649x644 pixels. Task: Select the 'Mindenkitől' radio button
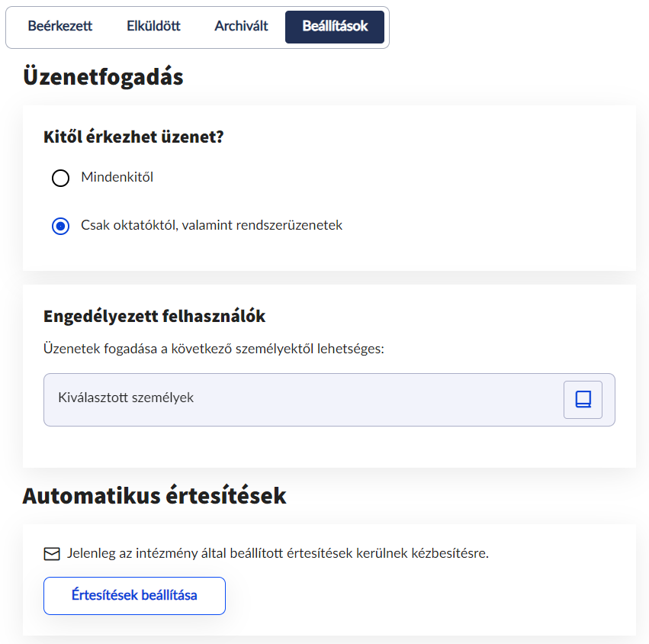click(60, 179)
